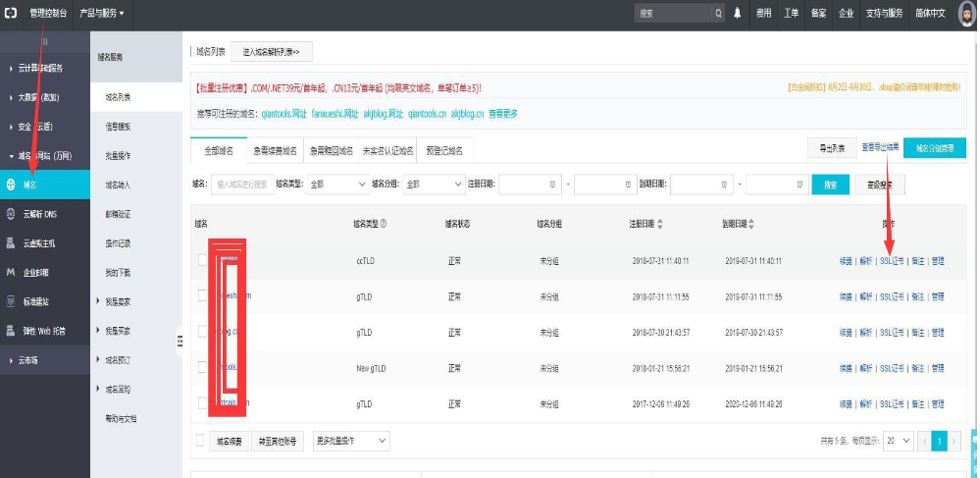This screenshot has height=478, width=980.
Task: Open calendar for 注册日期 start date
Action: 552,185
